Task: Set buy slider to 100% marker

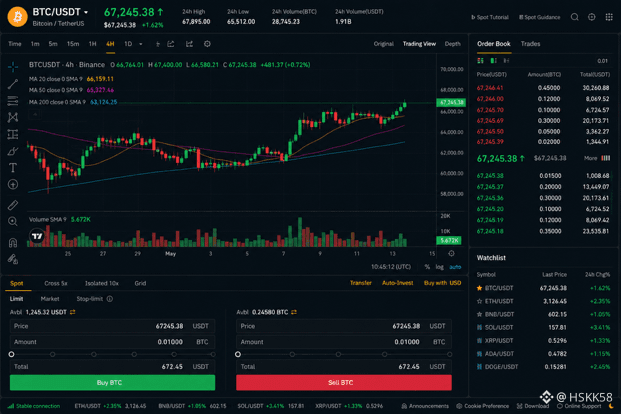Action: pos(213,354)
